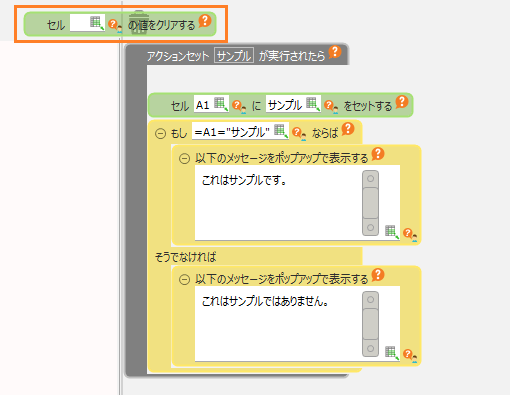Click the そうでなければ label
The image size is (510, 395).
point(186,257)
